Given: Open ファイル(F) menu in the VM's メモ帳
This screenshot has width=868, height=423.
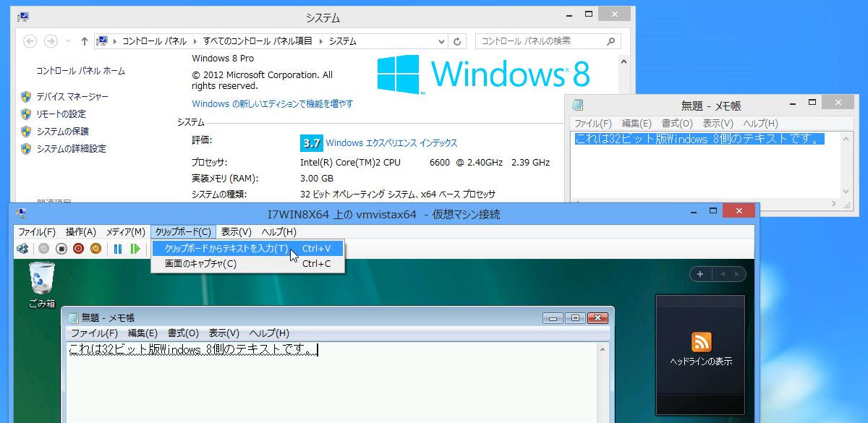Looking at the screenshot, I should tap(94, 333).
